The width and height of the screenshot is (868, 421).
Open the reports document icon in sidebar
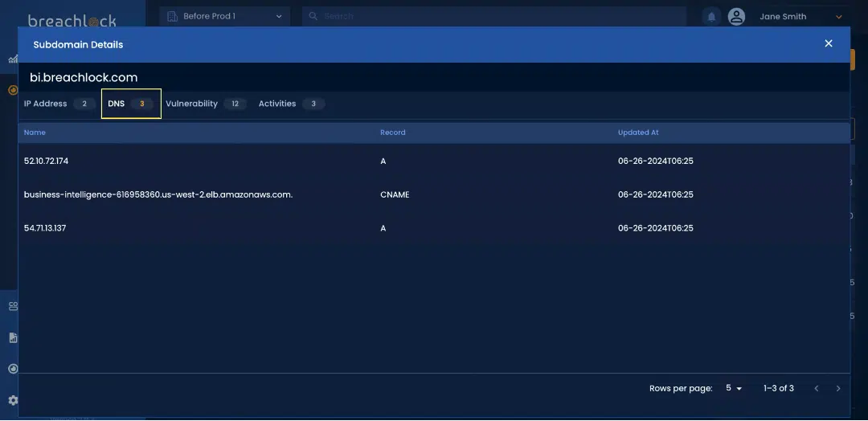coord(14,337)
